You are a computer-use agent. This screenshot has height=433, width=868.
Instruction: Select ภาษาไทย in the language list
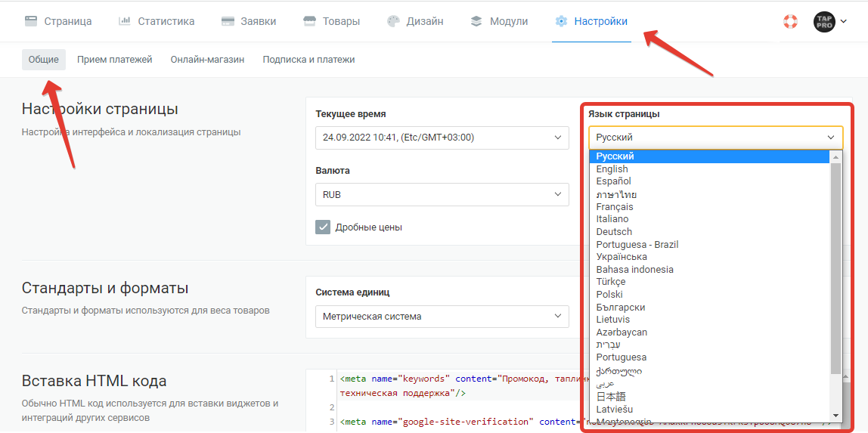710,194
